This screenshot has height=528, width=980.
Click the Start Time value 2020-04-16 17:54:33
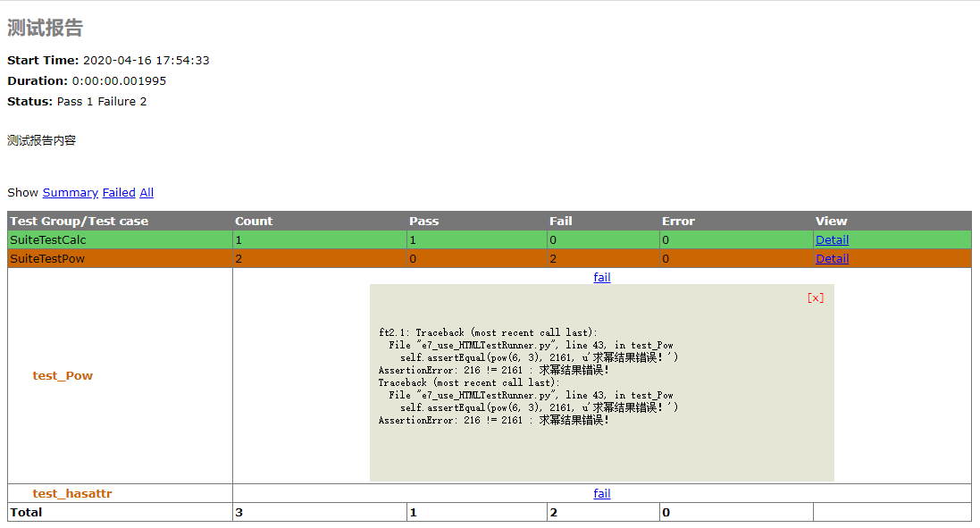point(147,61)
